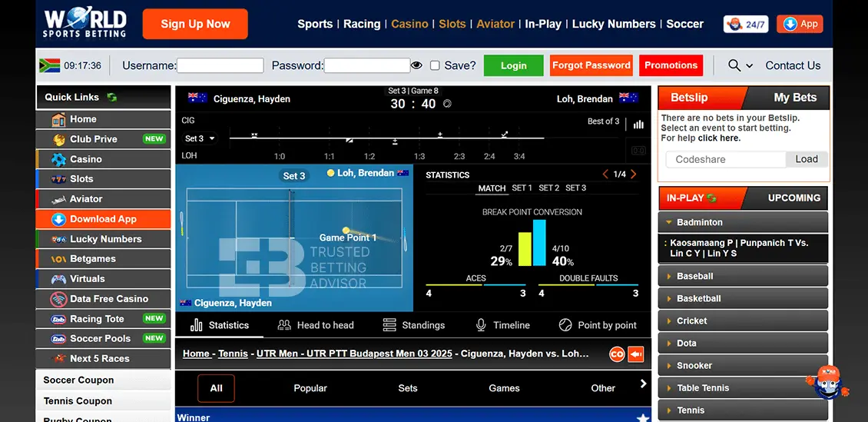Click the green Login button
This screenshot has height=422, width=868.
click(513, 65)
